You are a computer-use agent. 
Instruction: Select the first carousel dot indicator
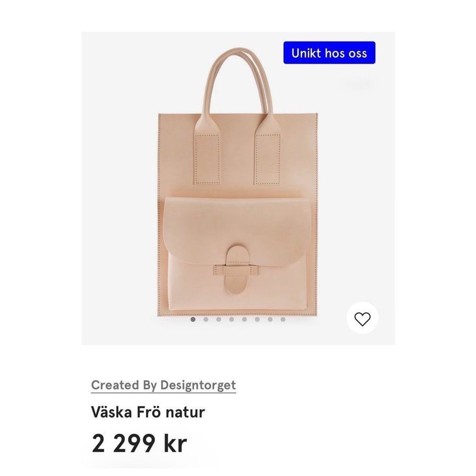pos(193,319)
